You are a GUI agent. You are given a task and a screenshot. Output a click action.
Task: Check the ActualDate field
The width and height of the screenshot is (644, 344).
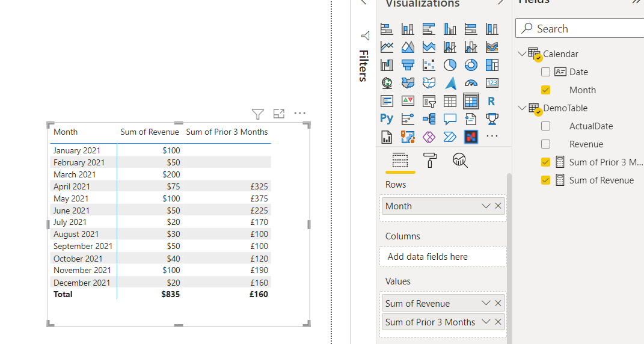pyautogui.click(x=545, y=126)
